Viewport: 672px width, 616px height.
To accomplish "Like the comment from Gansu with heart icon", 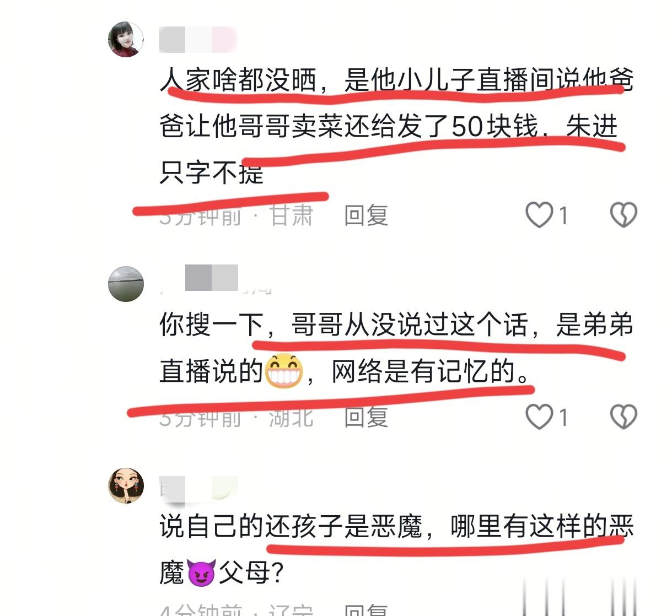I will pyautogui.click(x=539, y=214).
